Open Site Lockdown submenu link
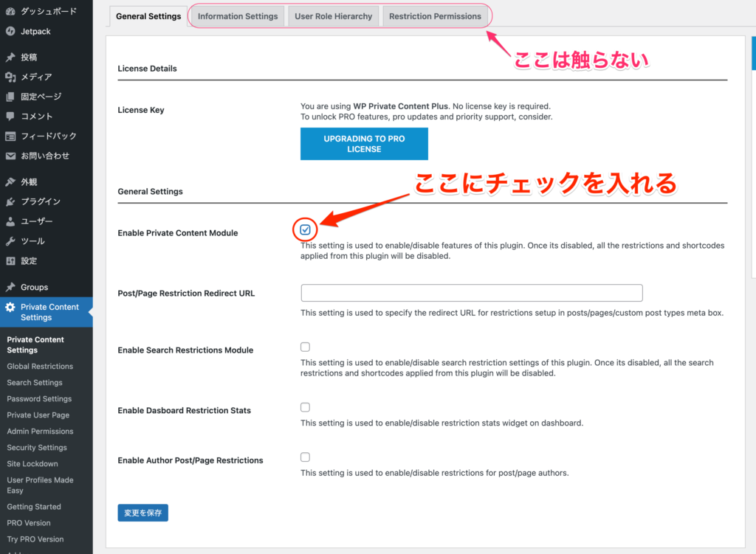The image size is (756, 554). [x=32, y=464]
